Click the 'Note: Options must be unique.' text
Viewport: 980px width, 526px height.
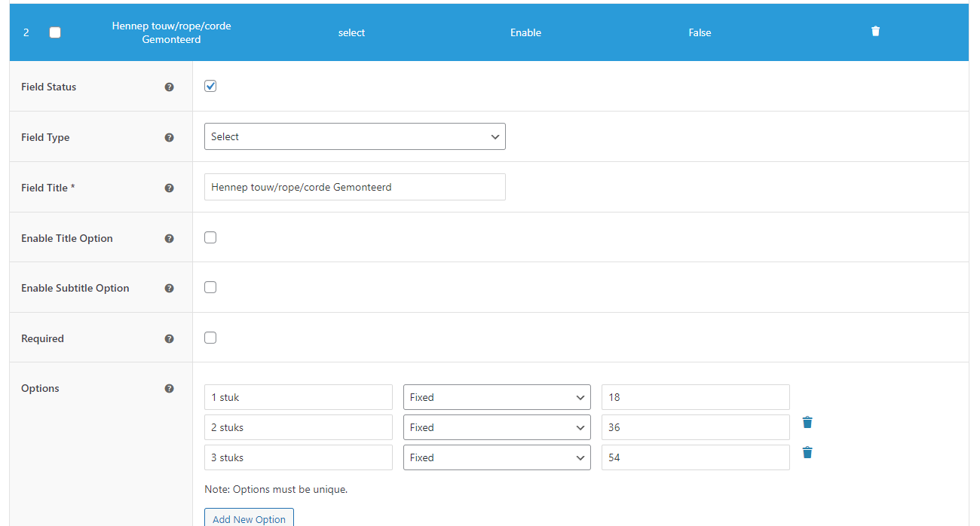click(276, 489)
